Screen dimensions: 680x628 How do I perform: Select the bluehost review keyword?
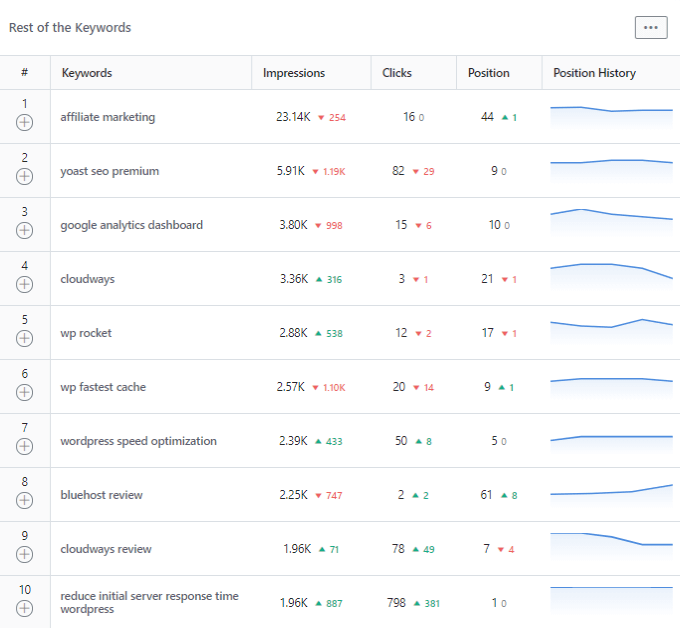click(101, 495)
